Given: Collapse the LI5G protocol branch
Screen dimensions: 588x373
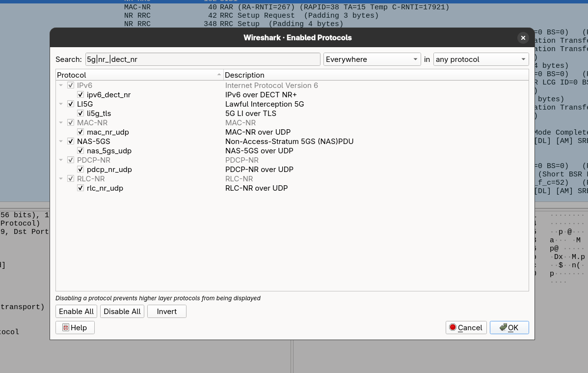Looking at the screenshot, I should (x=61, y=104).
